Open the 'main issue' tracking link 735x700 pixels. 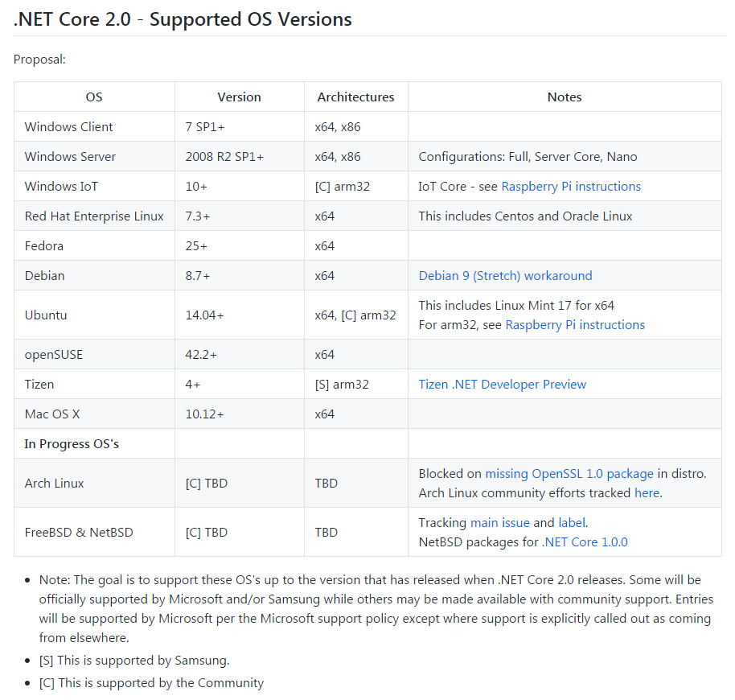tap(499, 523)
